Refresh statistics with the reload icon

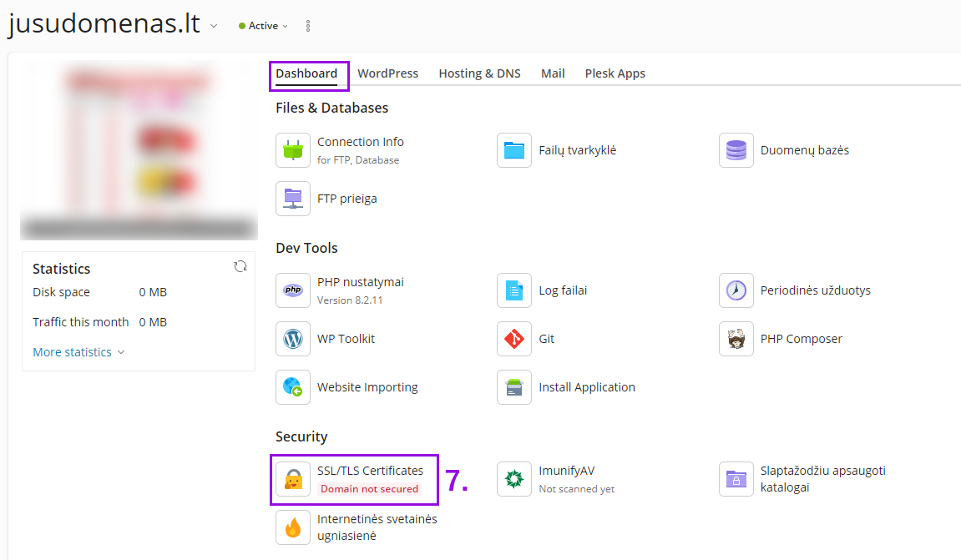(240, 266)
